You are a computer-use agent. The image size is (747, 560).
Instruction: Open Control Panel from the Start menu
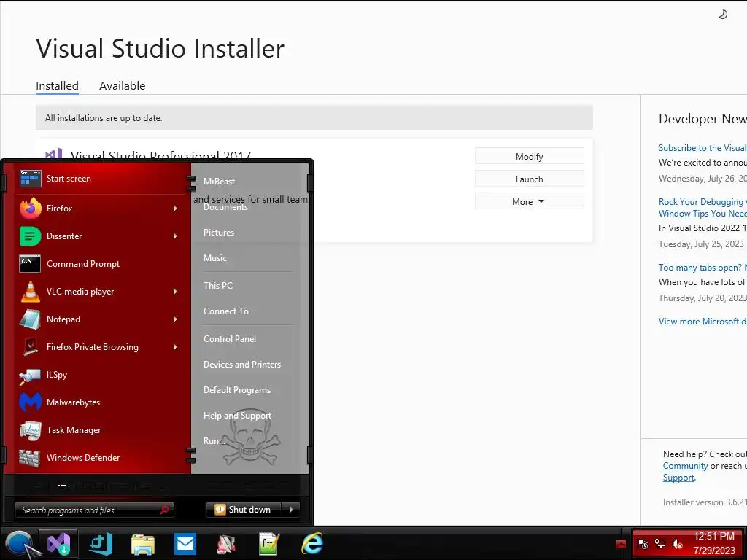[230, 339]
